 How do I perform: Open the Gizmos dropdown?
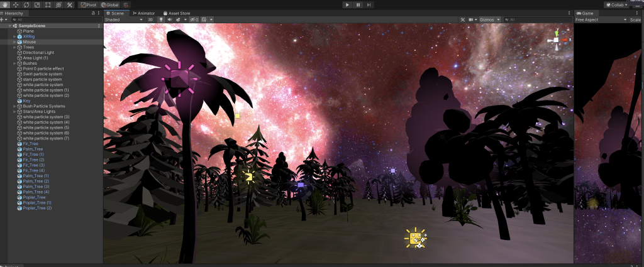[489, 19]
